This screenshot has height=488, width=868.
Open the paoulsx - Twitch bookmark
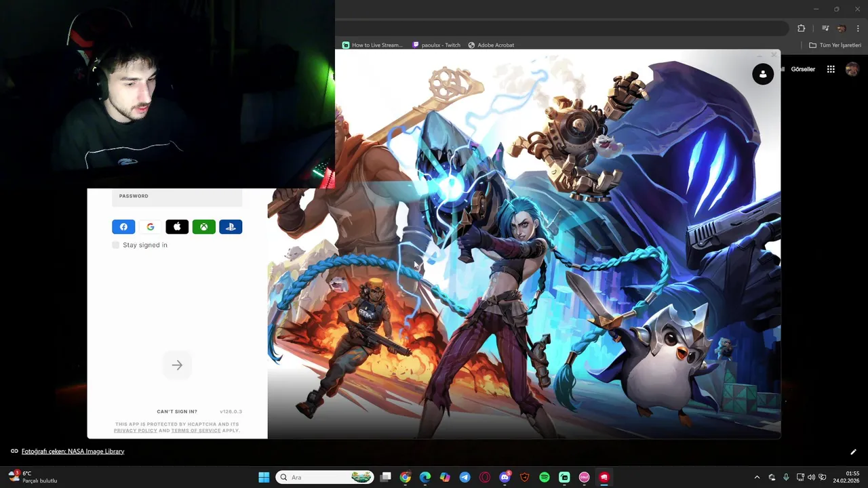coord(437,45)
